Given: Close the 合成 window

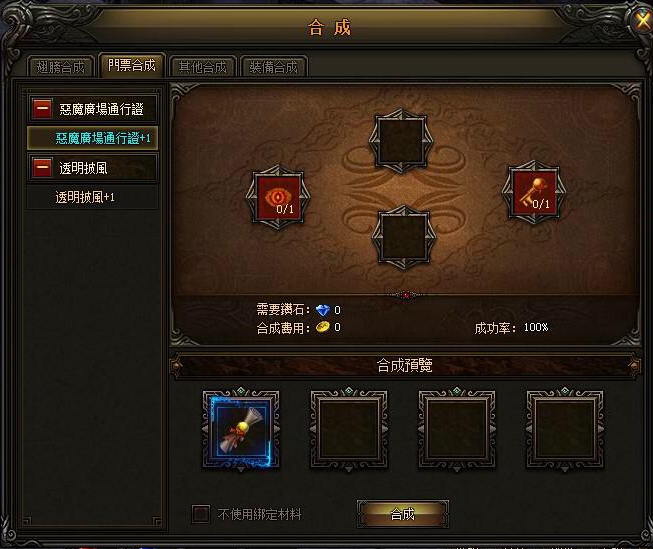Looking at the screenshot, I should 644,20.
